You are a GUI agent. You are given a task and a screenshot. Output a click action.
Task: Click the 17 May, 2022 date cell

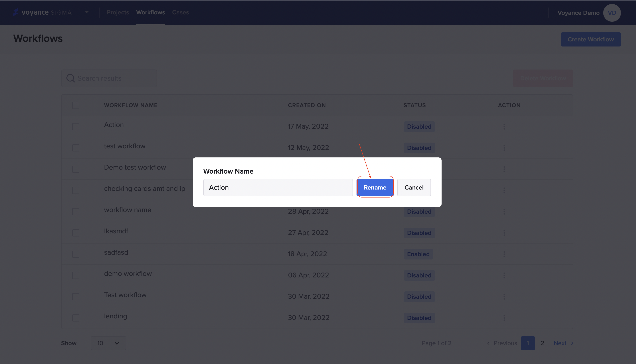click(x=308, y=126)
